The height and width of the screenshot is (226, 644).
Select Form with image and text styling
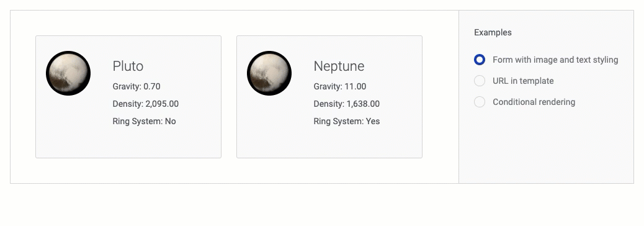pyautogui.click(x=480, y=60)
